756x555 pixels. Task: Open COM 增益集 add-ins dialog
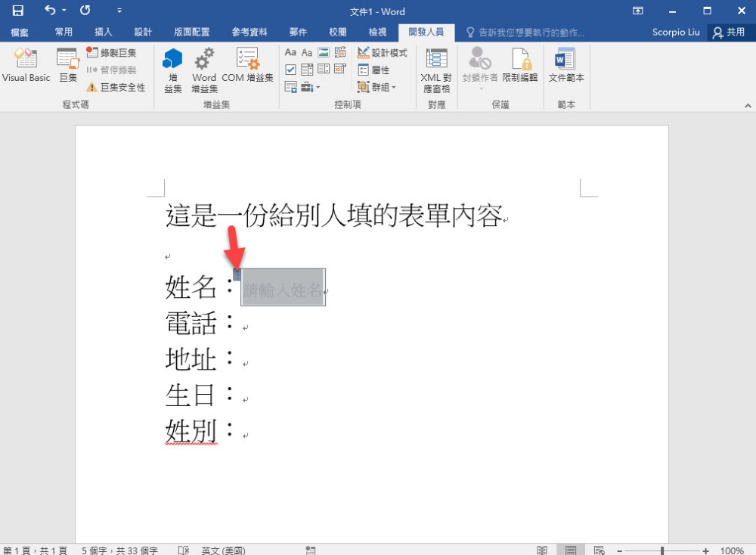click(x=247, y=65)
